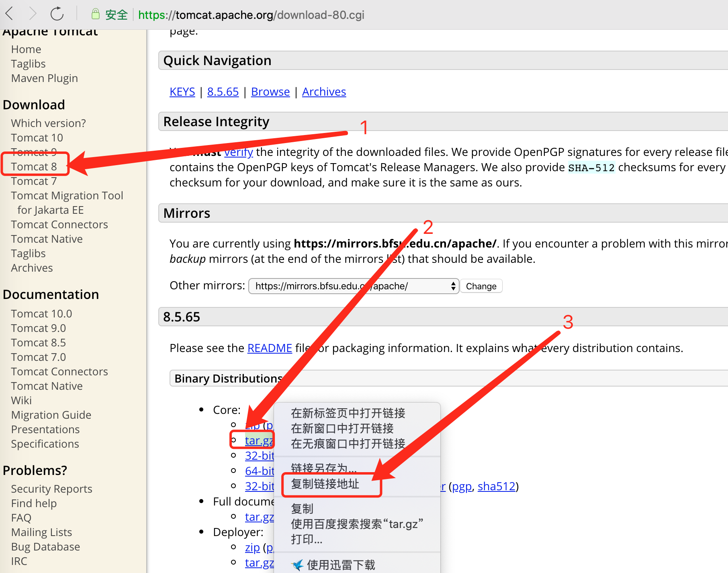The image size is (728, 573).
Task: Choose 在新标签页中打开链接 from context menu
Action: pos(348,413)
